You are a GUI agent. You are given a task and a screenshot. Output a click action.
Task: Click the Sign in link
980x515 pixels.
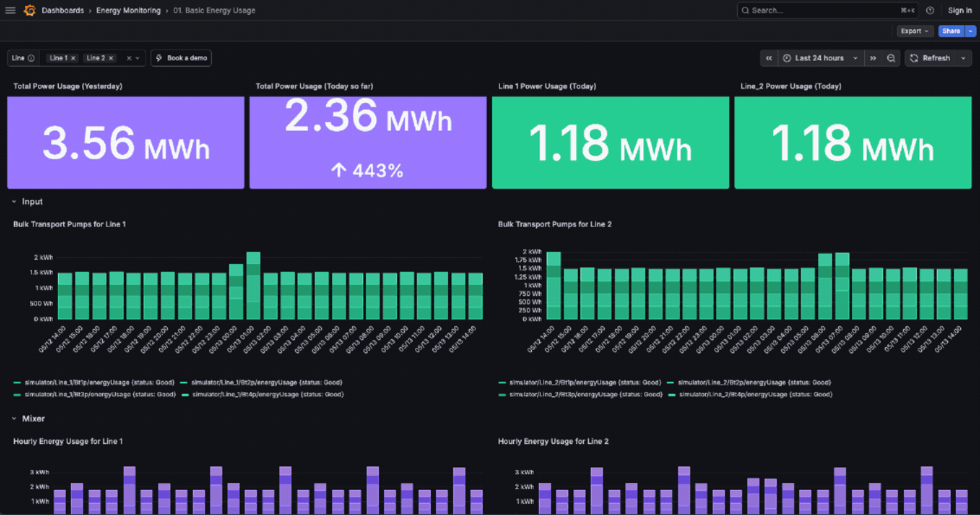pos(959,10)
